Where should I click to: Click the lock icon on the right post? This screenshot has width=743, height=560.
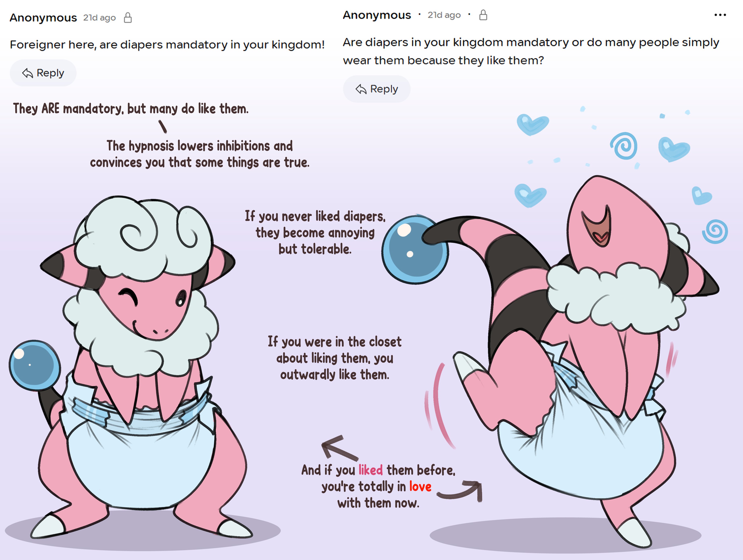[483, 15]
